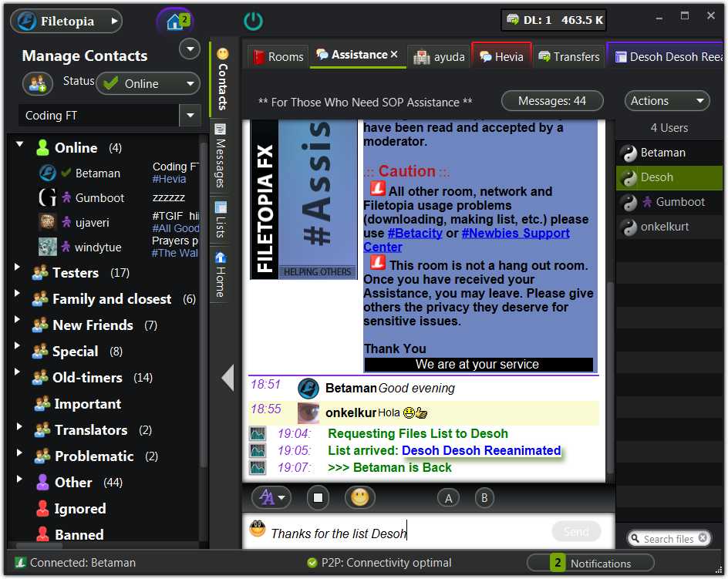Expand the Problematic contact group
The width and height of the screenshot is (728, 579).
point(19,453)
